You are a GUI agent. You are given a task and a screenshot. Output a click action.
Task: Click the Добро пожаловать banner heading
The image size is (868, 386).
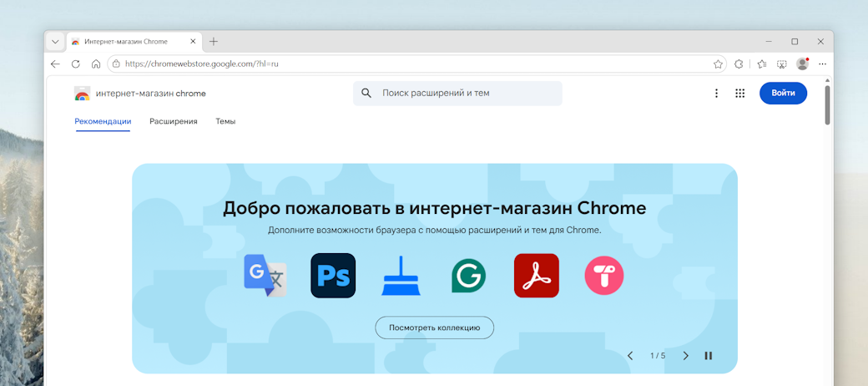click(435, 208)
